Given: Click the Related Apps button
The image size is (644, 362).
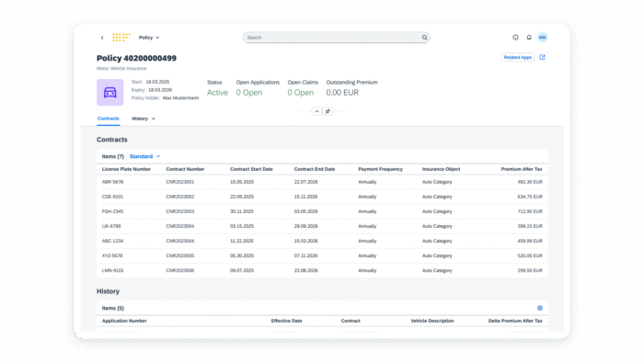Looking at the screenshot, I should (517, 57).
